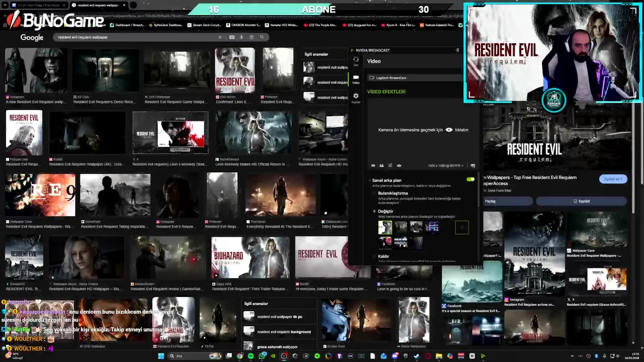Image resolution: width=644 pixels, height=362 pixels.
Task: Choose the second background thumbnail in first row
Action: [400, 228]
